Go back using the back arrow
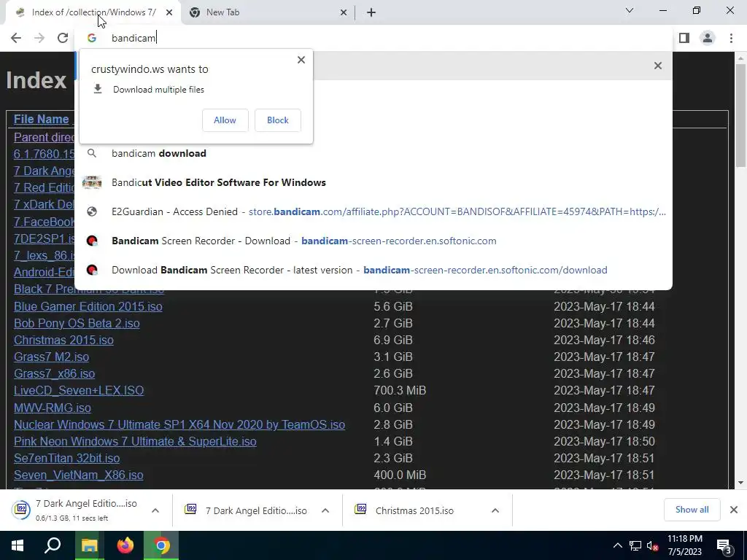 pos(16,38)
